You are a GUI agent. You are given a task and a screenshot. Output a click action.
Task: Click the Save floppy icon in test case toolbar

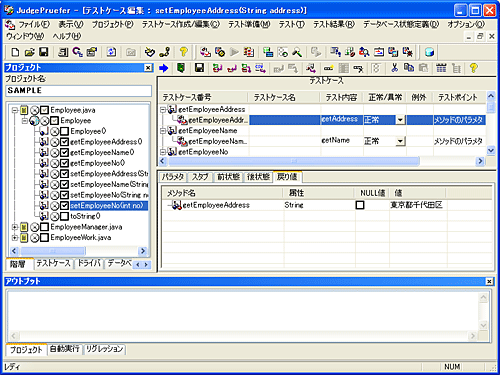coord(199,68)
